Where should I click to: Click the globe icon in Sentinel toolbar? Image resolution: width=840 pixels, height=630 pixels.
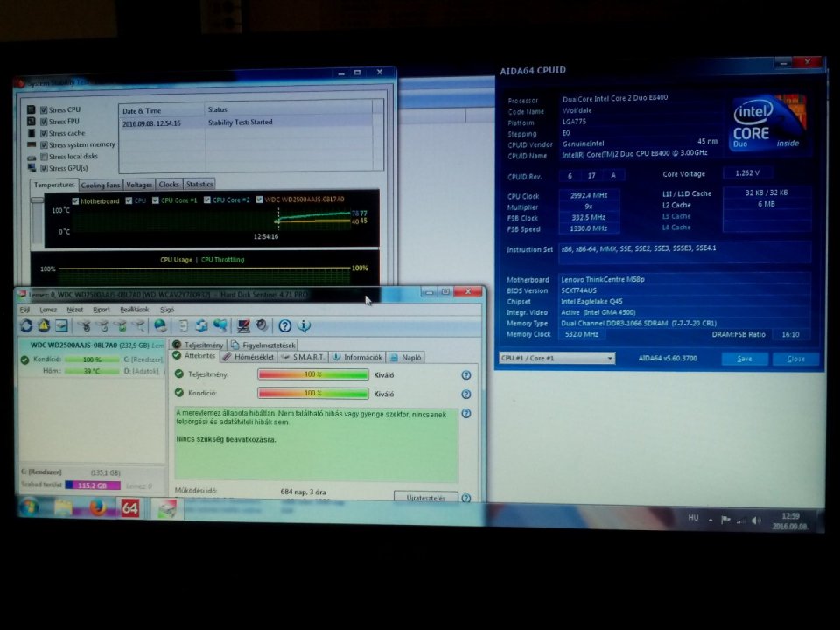tap(160, 325)
